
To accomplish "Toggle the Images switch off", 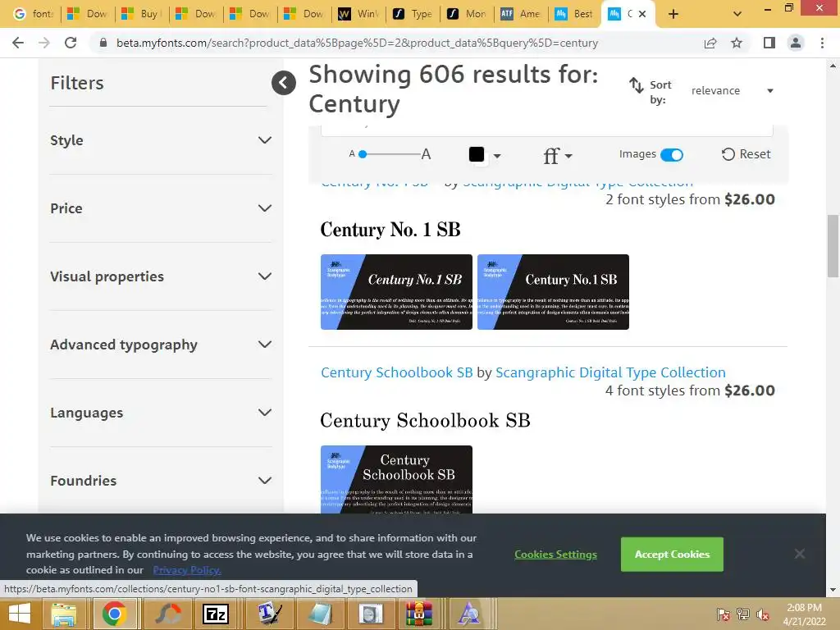I will coord(671,155).
